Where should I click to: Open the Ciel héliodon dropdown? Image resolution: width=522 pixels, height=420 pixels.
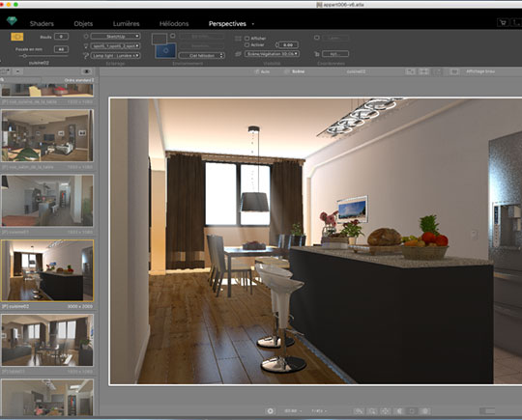point(202,56)
